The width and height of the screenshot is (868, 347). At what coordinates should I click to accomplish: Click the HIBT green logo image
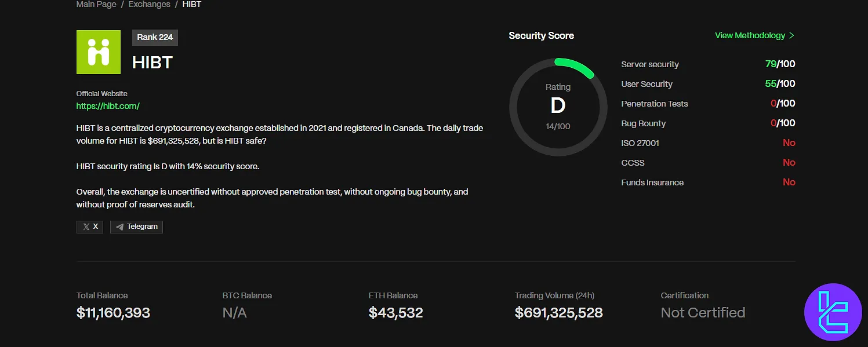99,52
